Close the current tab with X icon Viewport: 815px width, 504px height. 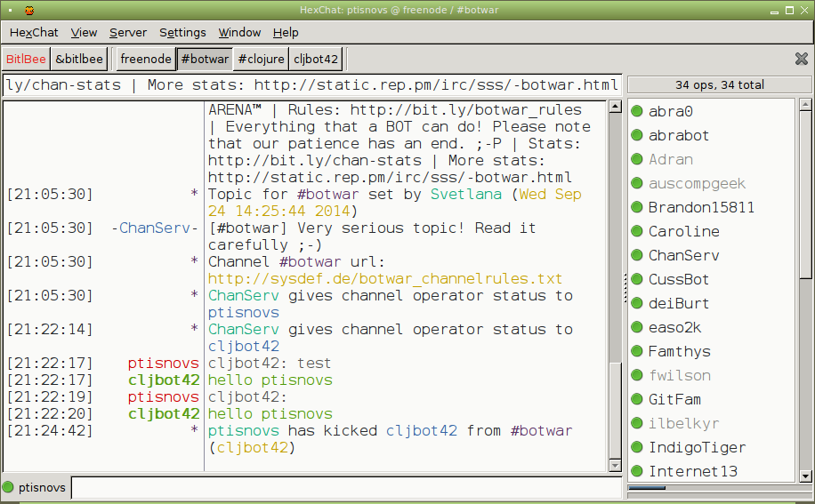(x=801, y=59)
